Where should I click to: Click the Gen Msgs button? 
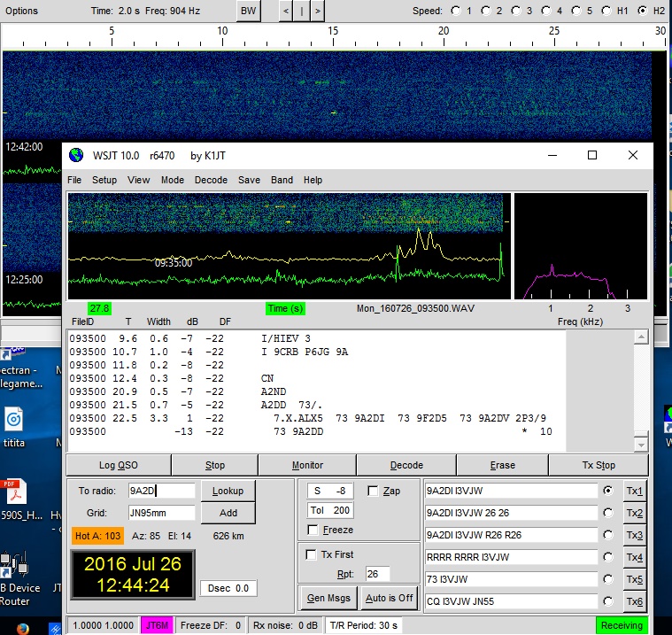point(328,598)
